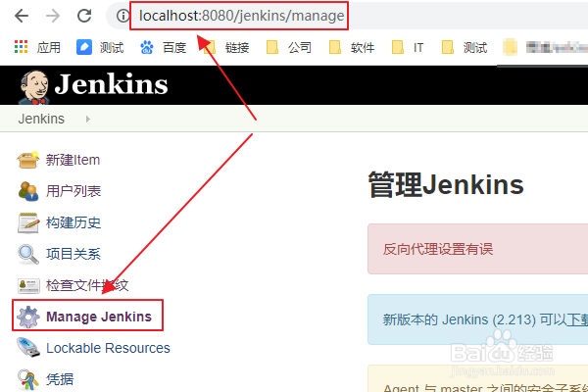Image resolution: width=588 pixels, height=392 pixels.
Task: Open the 凭据 credentials link
Action: pos(60,379)
